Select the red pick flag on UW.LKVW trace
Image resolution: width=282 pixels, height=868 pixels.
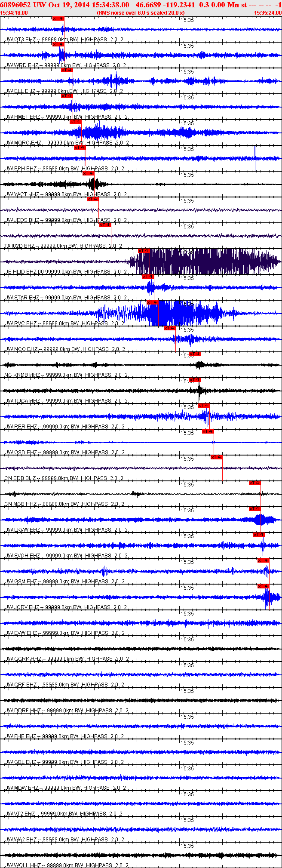255,509
